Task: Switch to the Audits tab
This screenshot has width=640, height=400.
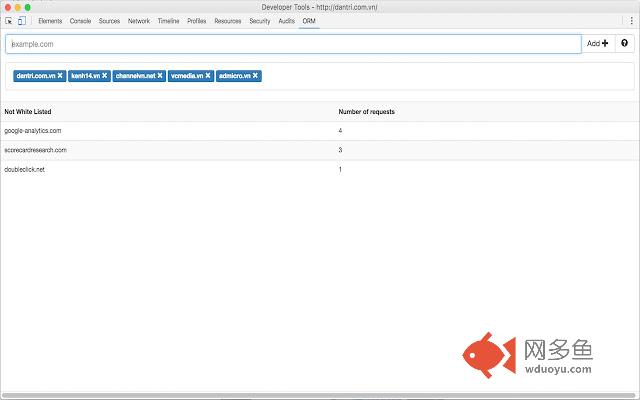Action: tap(286, 21)
